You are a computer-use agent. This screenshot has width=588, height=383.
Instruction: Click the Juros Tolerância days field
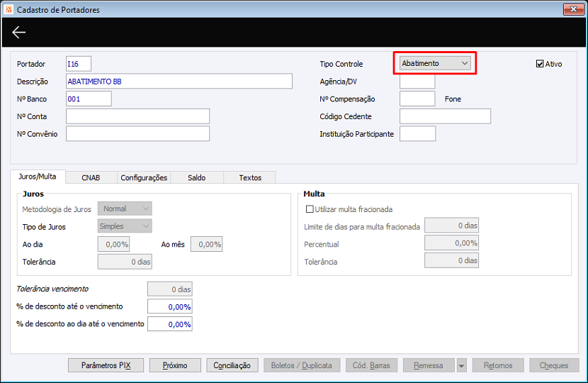[x=125, y=262]
